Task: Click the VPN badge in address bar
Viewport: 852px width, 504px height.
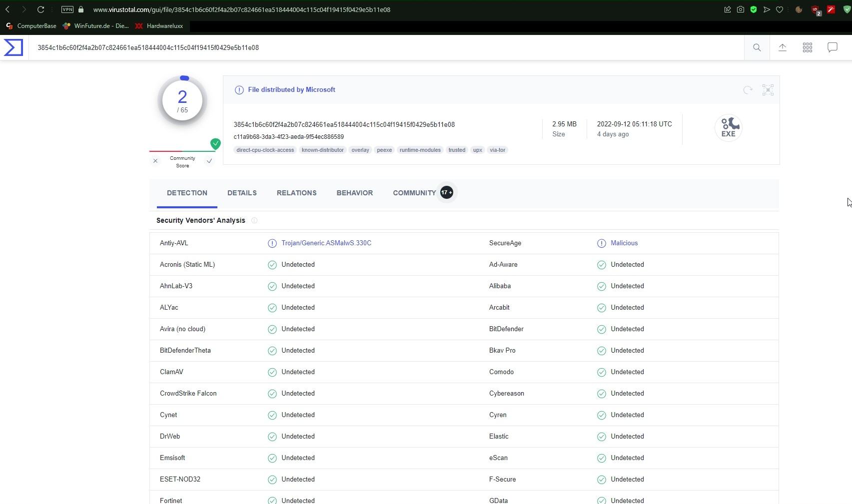Action: pos(67,9)
